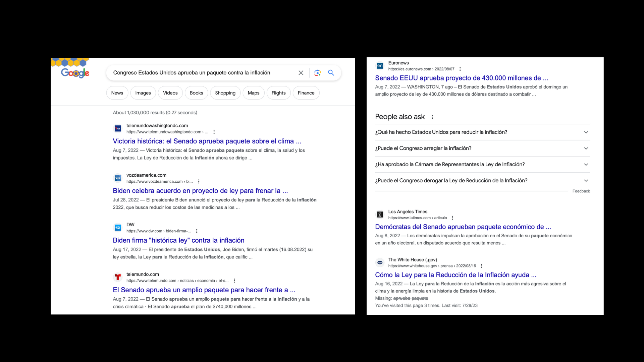This screenshot has height=362, width=644.
Task: Switch to the News filter tab
Action: (x=117, y=93)
